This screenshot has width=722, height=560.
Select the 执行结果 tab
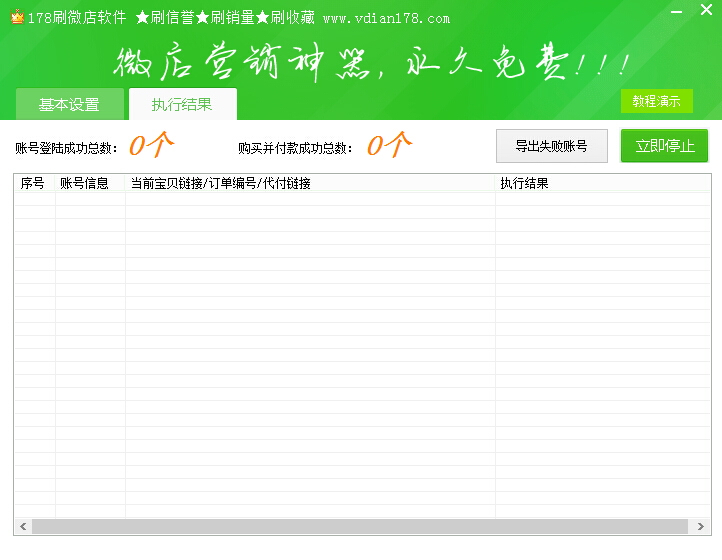point(183,105)
